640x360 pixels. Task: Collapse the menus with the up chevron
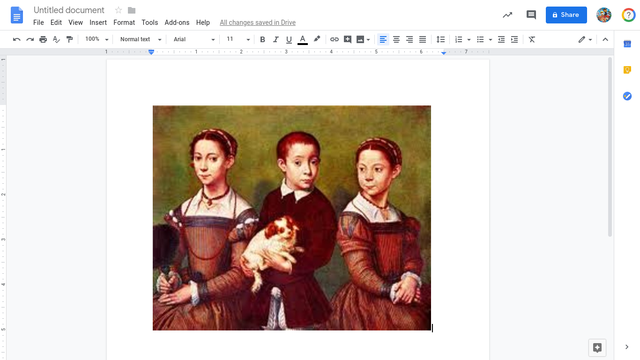[x=605, y=40]
